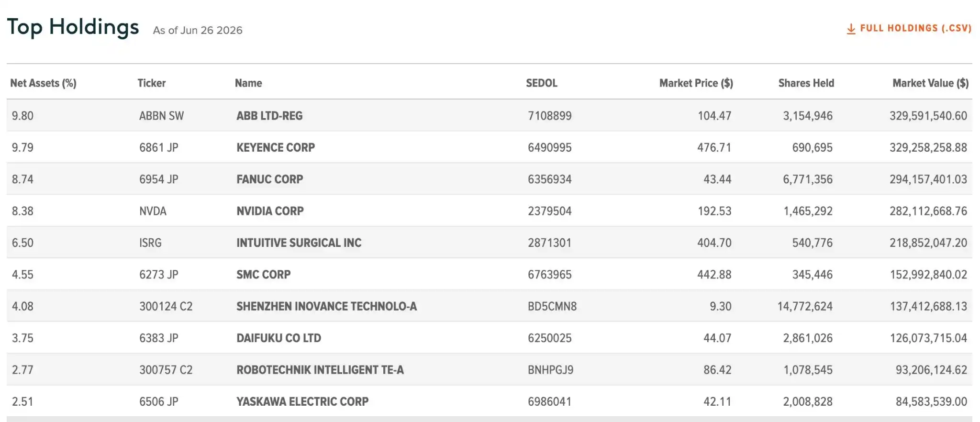This screenshot has width=980, height=422.
Task: Click market value 93,206,124.62
Action: click(932, 370)
